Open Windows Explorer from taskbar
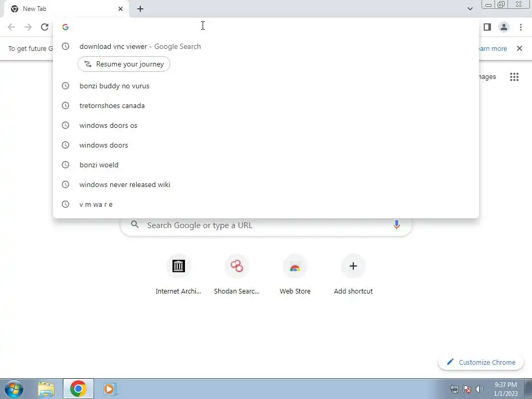532x399 pixels. pyautogui.click(x=46, y=389)
